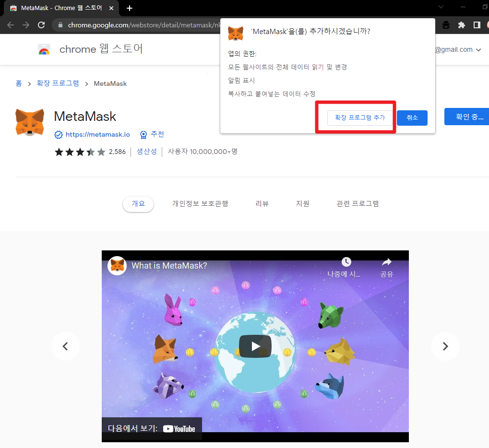Click the MetaMask fox logo on the store page
The width and height of the screenshot is (489, 448).
(30, 122)
